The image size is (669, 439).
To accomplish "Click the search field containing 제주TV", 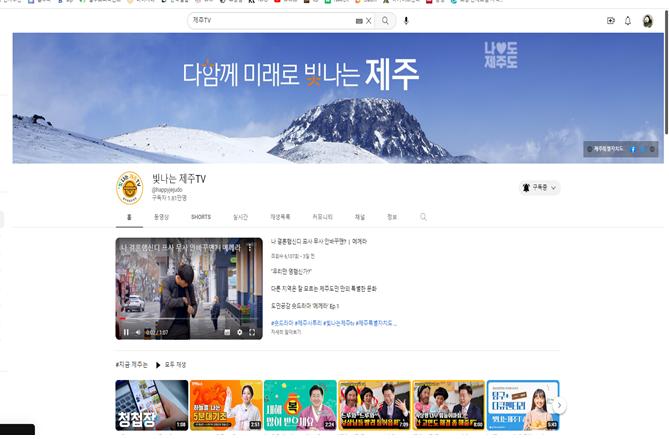I will (x=273, y=20).
